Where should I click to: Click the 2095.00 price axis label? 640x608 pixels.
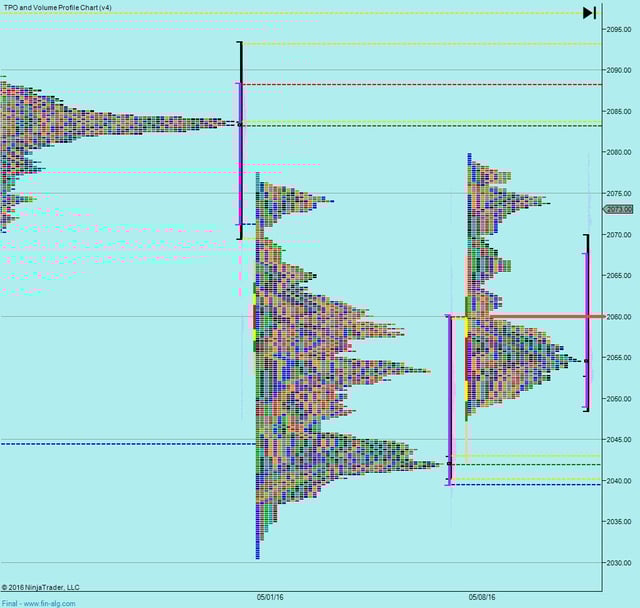(620, 29)
